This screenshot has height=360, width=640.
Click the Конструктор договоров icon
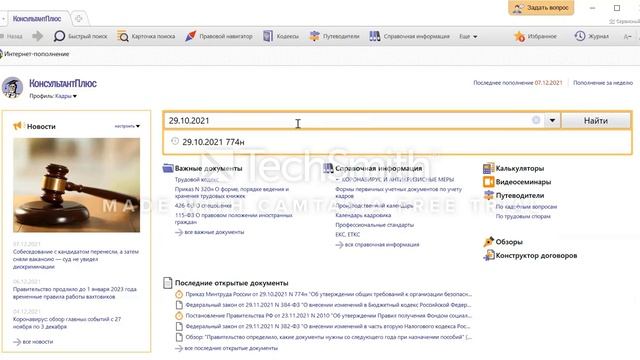[x=488, y=256]
